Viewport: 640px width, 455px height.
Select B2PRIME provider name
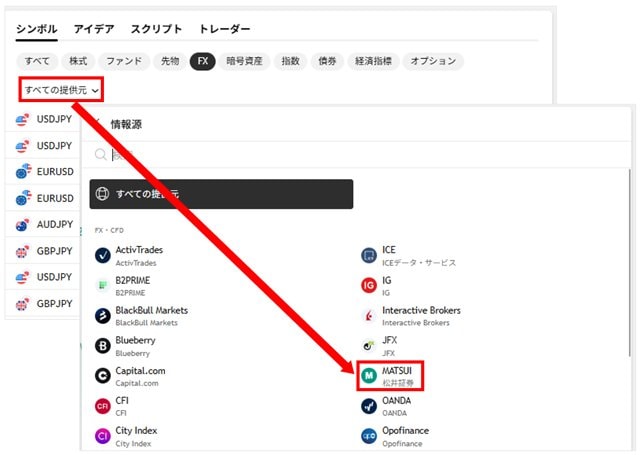tap(133, 280)
